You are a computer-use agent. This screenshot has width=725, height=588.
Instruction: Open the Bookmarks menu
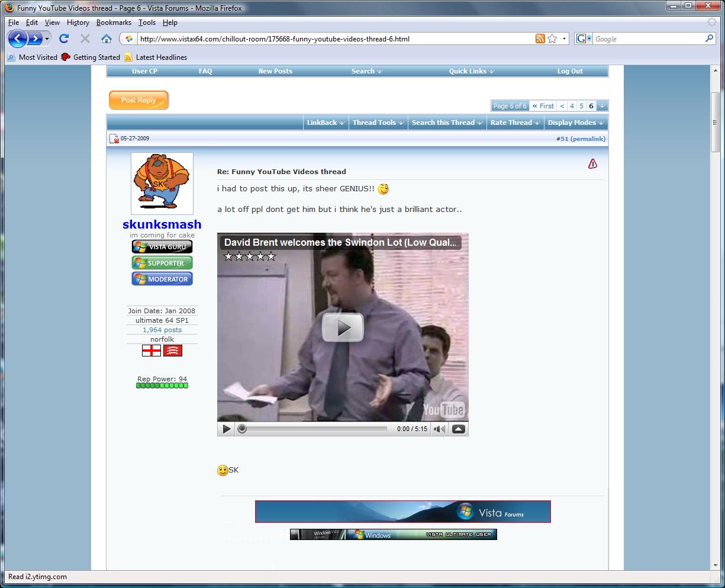pos(114,23)
